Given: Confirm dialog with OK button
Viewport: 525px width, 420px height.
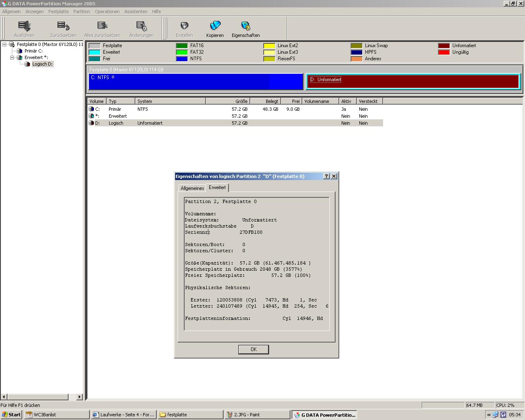Looking at the screenshot, I should click(253, 349).
